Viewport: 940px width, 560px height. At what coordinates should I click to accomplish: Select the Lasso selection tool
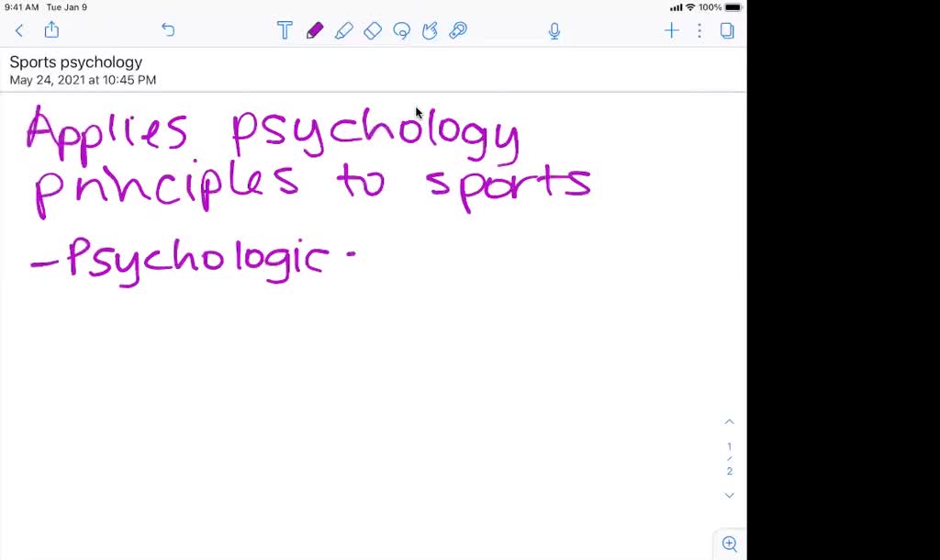pos(401,30)
